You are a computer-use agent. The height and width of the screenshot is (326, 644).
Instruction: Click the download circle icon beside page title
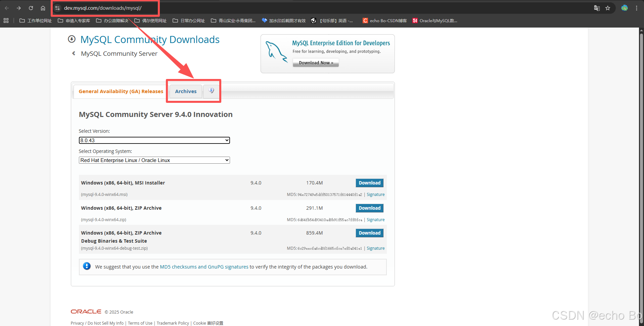coord(72,39)
